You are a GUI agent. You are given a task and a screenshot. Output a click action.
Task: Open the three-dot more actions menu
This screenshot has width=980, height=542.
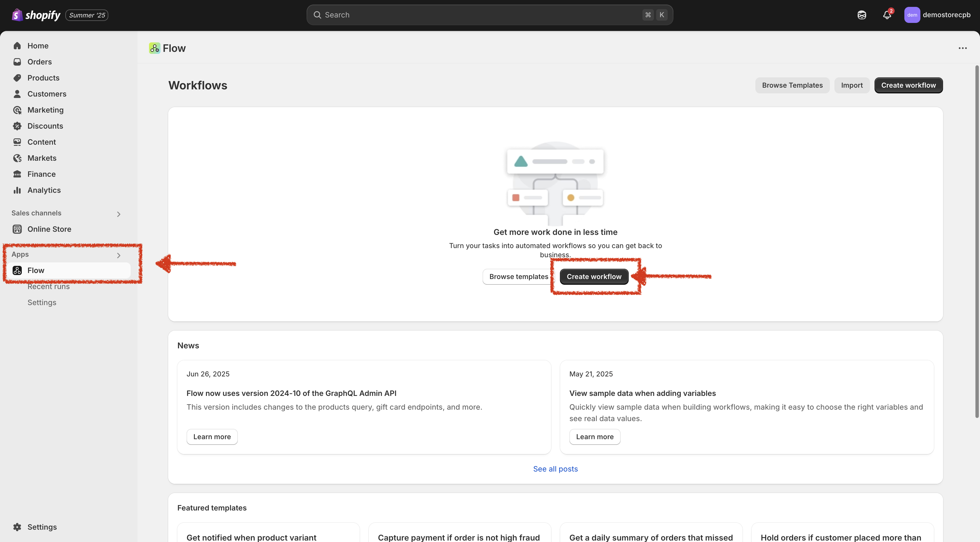(963, 48)
